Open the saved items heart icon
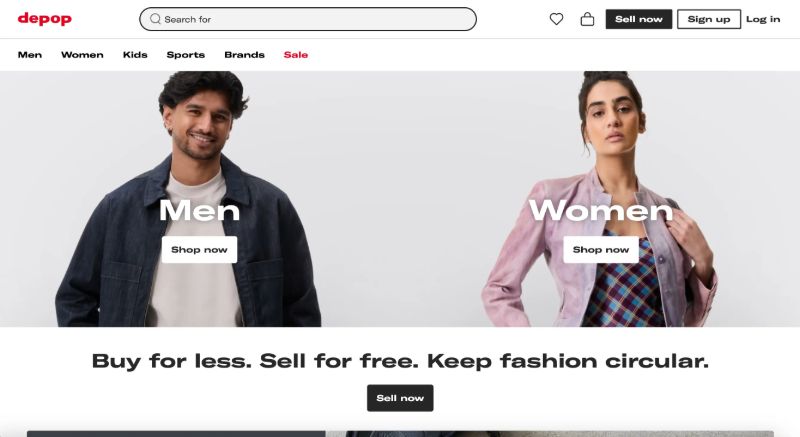Screen dimensions: 800x437 pyautogui.click(x=556, y=19)
